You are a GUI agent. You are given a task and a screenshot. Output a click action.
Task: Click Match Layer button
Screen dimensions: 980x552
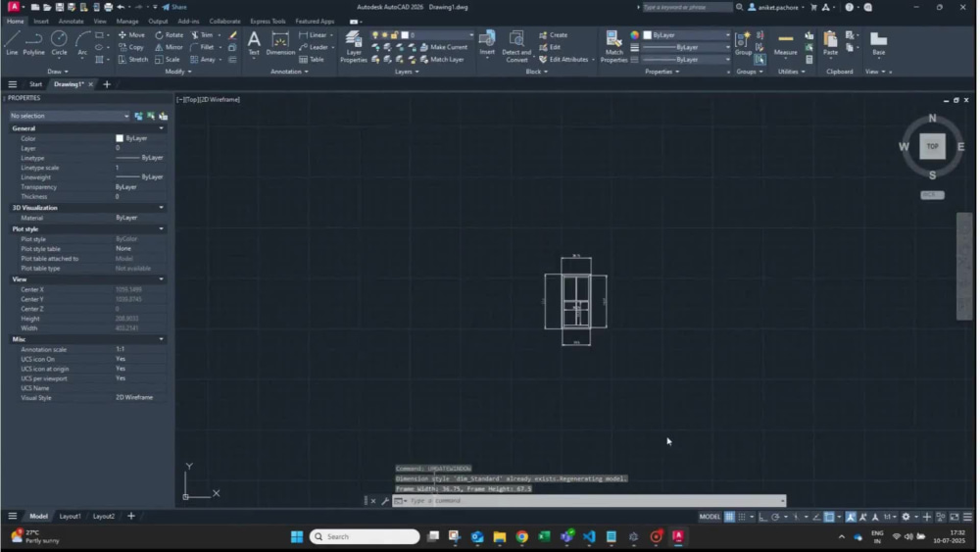442,60
